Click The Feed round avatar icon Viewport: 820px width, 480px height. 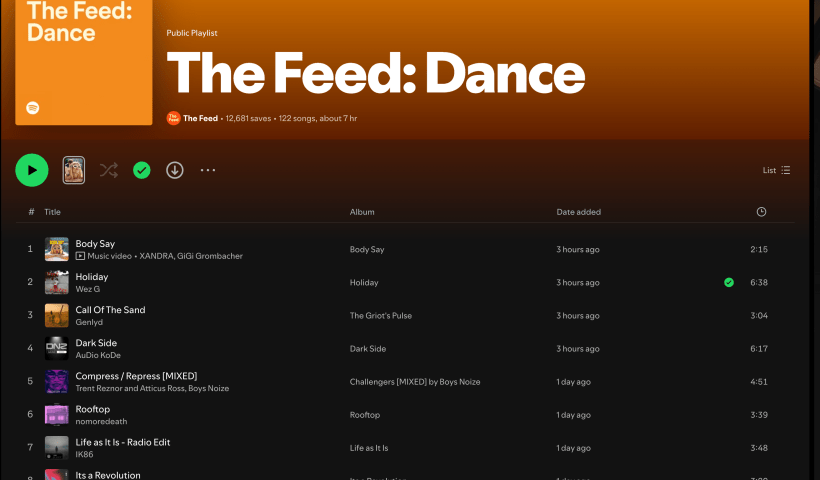[x=173, y=119]
